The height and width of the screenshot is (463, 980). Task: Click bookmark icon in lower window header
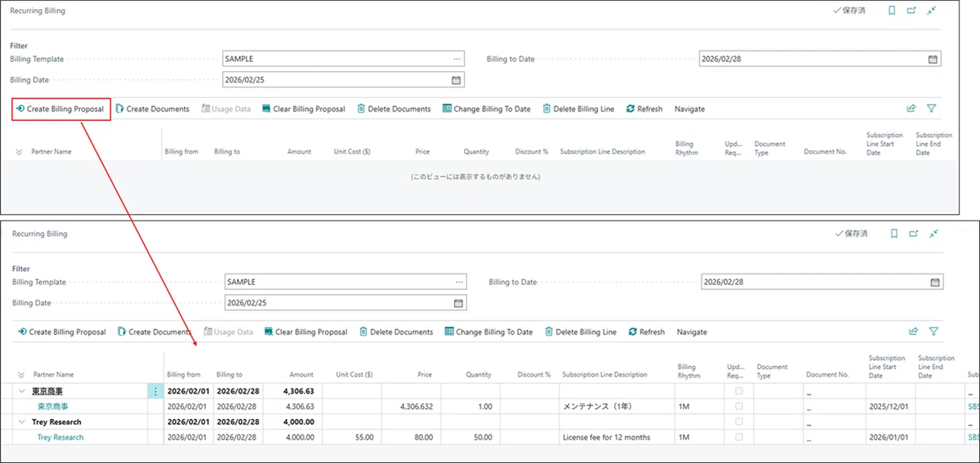point(893,234)
